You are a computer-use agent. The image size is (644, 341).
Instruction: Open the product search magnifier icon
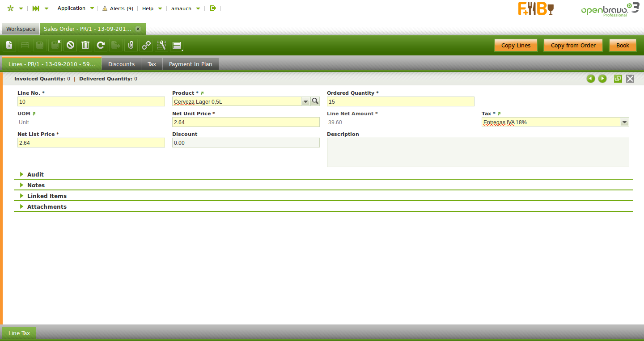point(315,101)
